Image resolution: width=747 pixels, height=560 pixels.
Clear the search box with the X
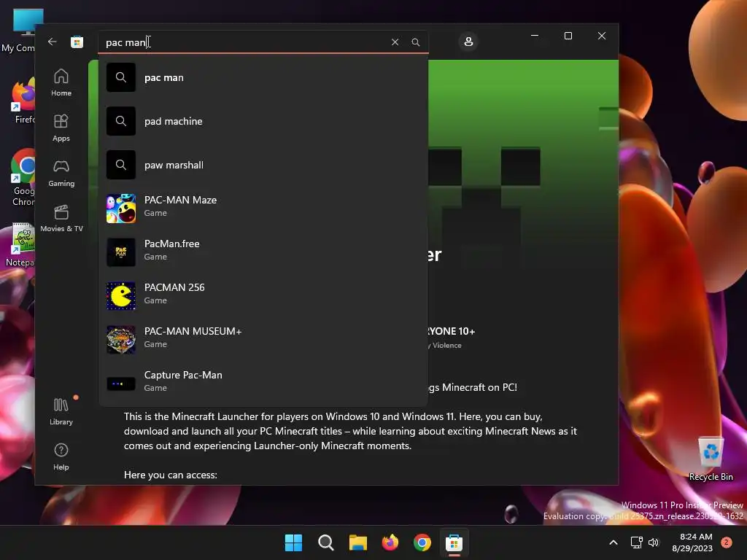point(395,42)
